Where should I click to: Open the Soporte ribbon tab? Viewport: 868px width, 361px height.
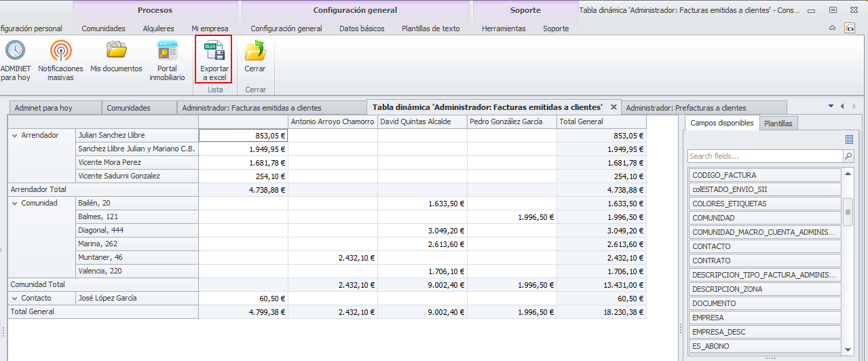[556, 28]
